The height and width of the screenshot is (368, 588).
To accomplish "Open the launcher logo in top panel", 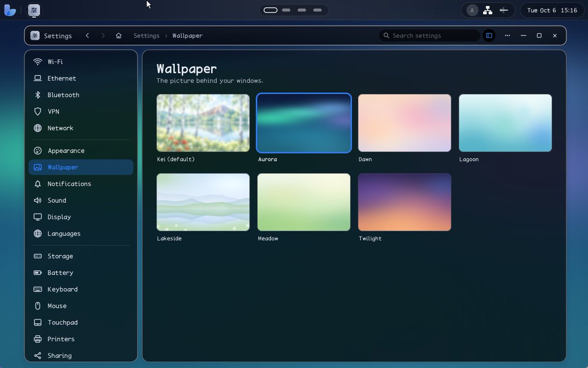I will tap(10, 10).
